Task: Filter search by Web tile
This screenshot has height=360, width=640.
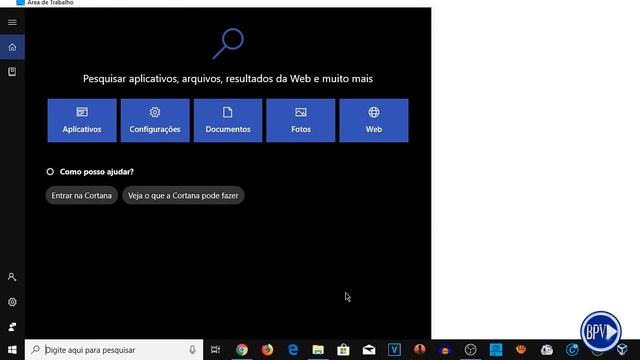Action: point(374,120)
